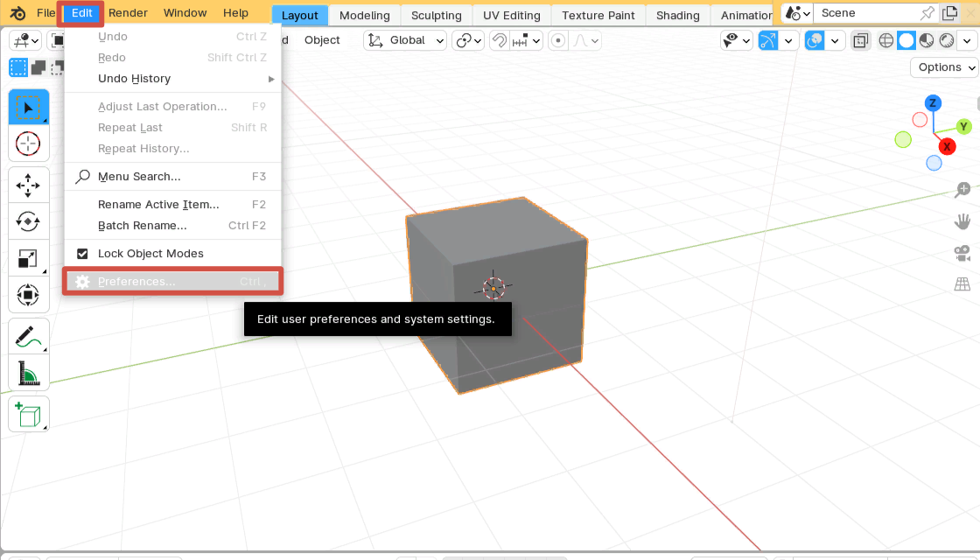Screen dimensions: 980x560
Task: Switch to material preview shading
Action: click(927, 40)
